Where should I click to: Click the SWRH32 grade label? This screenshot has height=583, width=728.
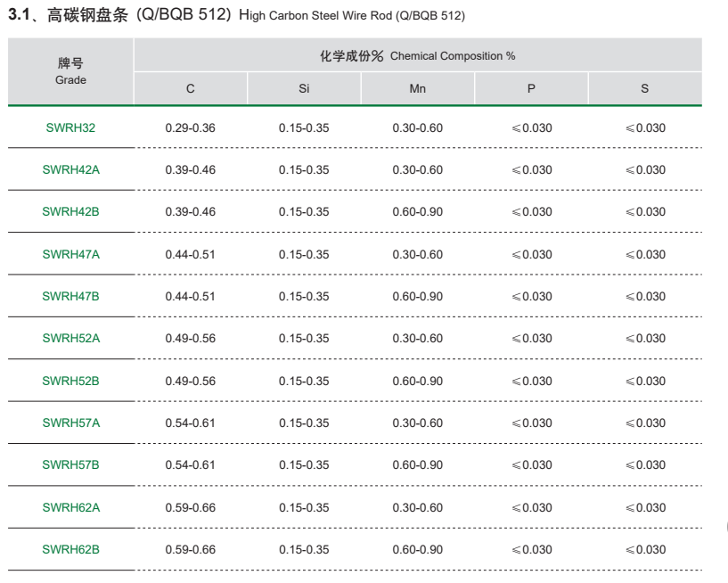[x=70, y=127]
